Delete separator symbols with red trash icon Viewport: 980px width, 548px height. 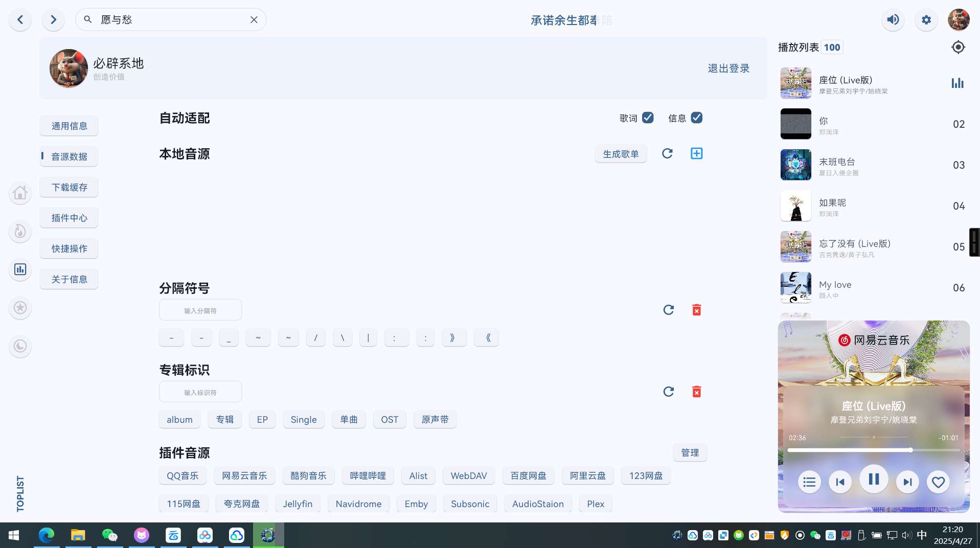pyautogui.click(x=696, y=310)
